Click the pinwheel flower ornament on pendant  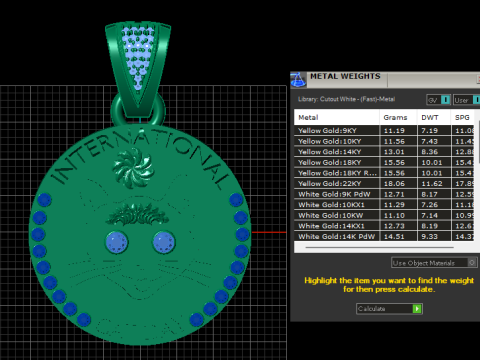click(x=133, y=168)
